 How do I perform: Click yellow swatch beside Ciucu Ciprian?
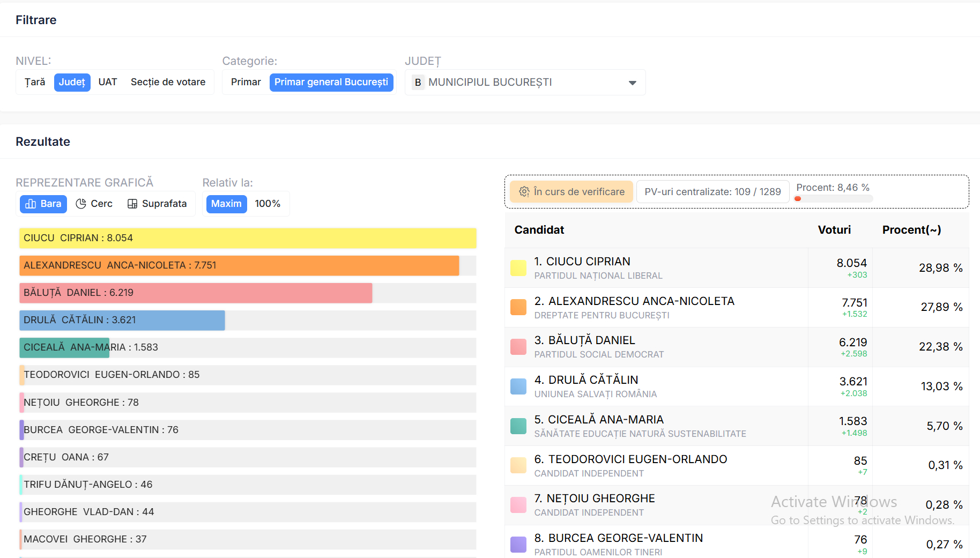coord(518,268)
